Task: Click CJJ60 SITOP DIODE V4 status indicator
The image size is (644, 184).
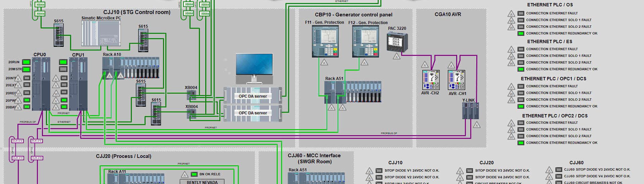Action: (x=559, y=176)
